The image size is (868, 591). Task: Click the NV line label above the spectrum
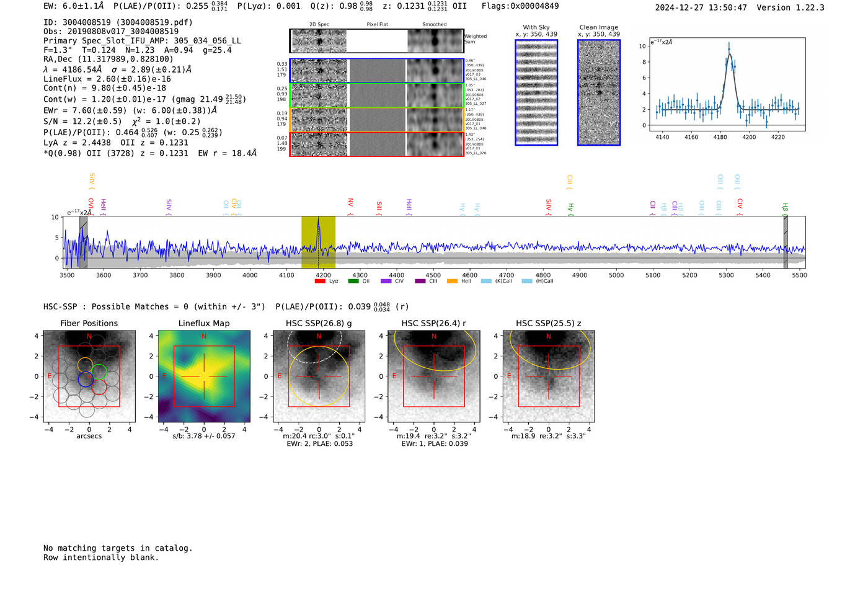350,205
